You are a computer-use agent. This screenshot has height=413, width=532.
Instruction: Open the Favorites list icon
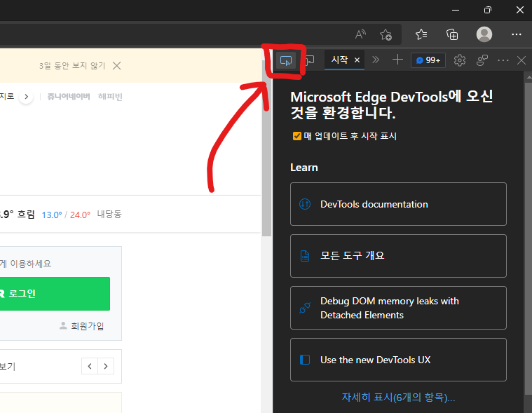tap(421, 34)
